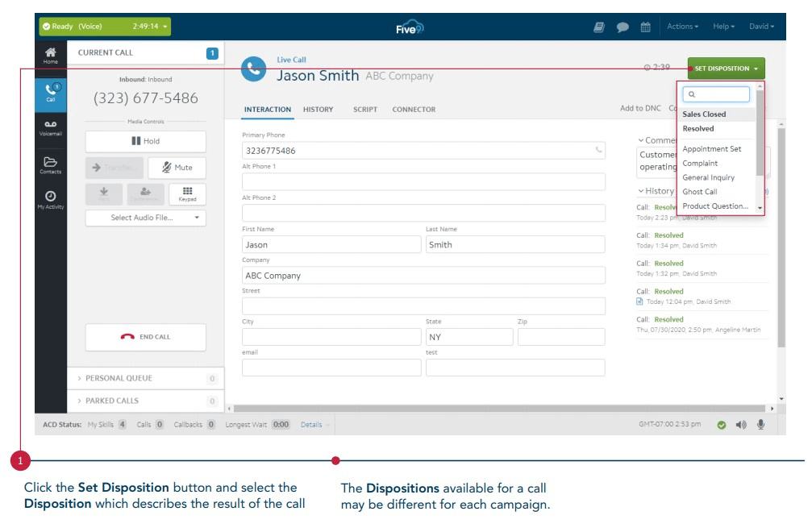Open the Select Audio File dropdown
The height and width of the screenshot is (532, 812).
[145, 218]
